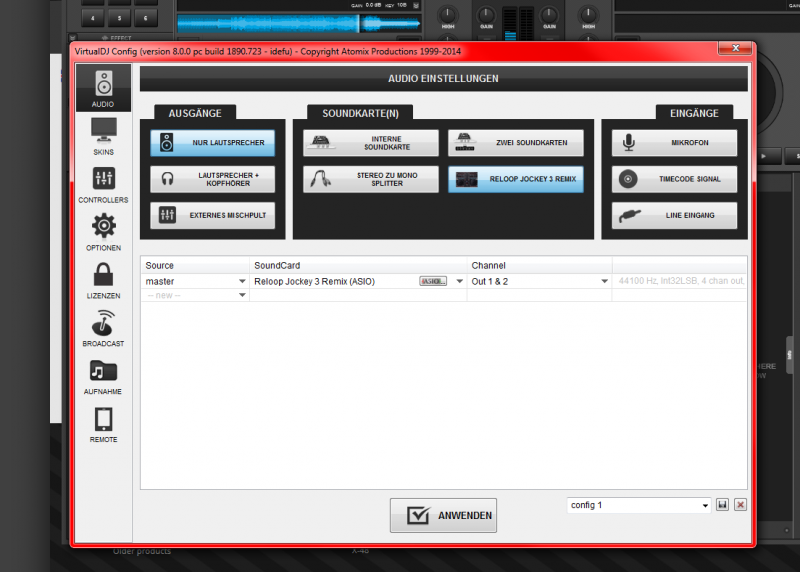Viewport: 800px width, 572px height.
Task: Open the Audio settings tab
Action: click(x=104, y=88)
